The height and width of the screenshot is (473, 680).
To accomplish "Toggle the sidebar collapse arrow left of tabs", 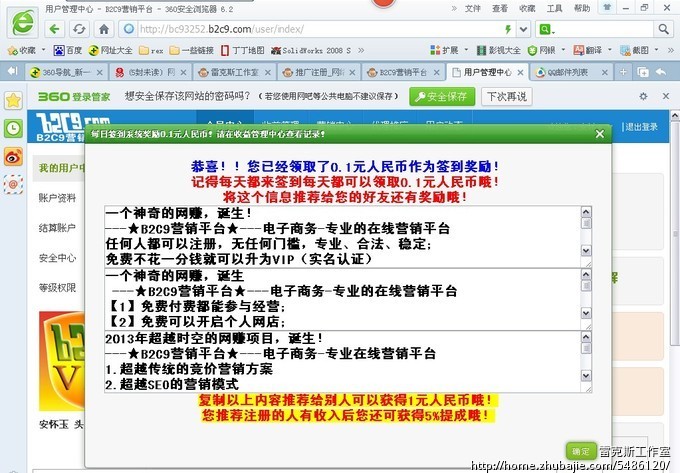I will (13, 71).
